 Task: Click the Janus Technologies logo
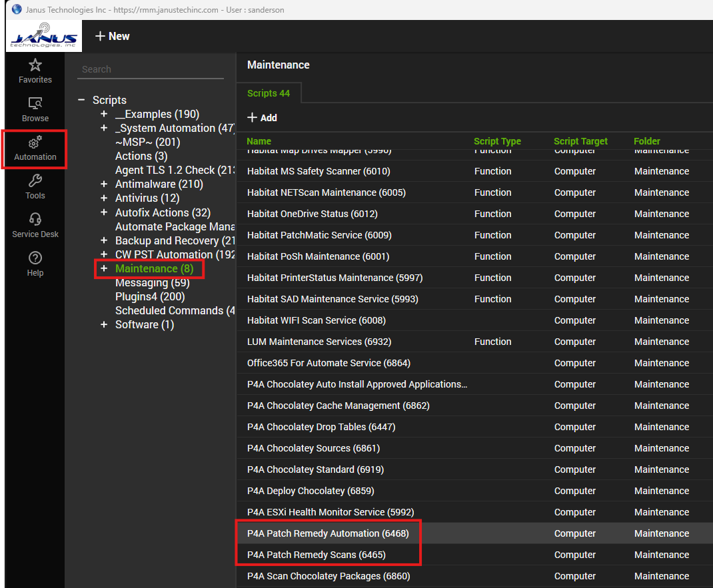point(44,36)
